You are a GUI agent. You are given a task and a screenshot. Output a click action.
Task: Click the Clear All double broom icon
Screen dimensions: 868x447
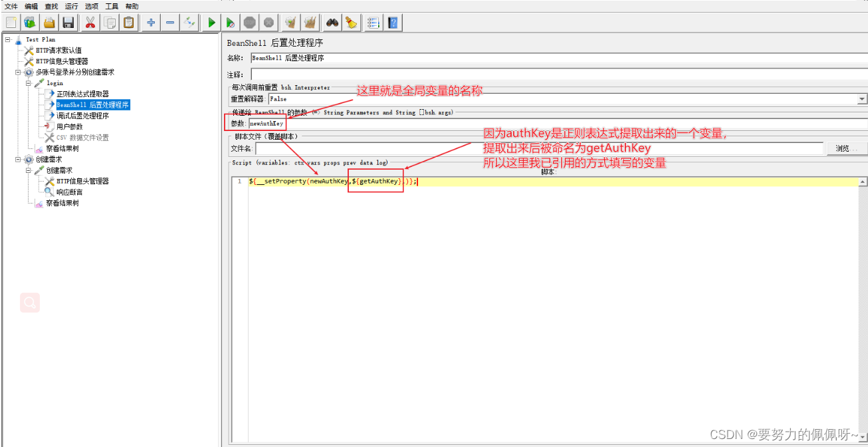[310, 23]
